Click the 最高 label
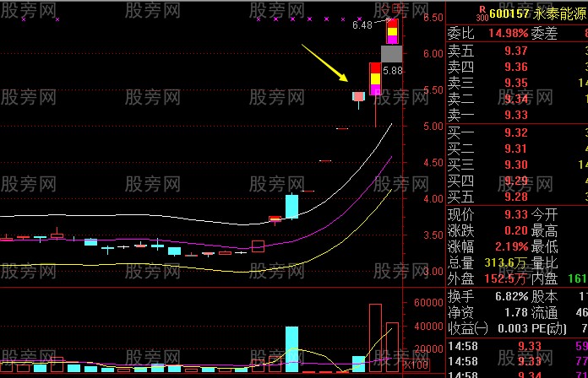 (544, 230)
